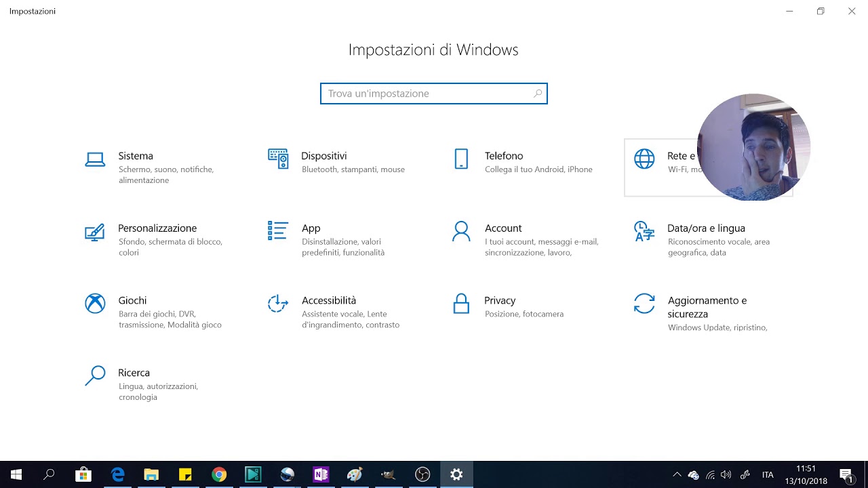The height and width of the screenshot is (488, 868).
Task: Launch Microsoft Store from the taskbar
Action: pos(83,474)
